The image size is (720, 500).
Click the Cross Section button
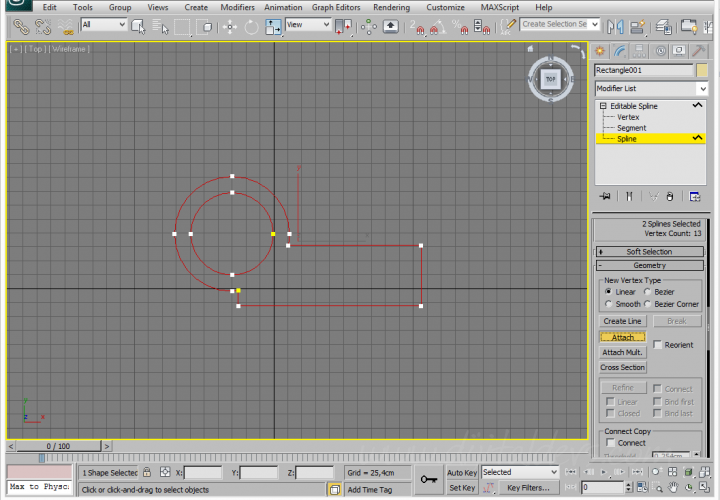[x=623, y=368]
